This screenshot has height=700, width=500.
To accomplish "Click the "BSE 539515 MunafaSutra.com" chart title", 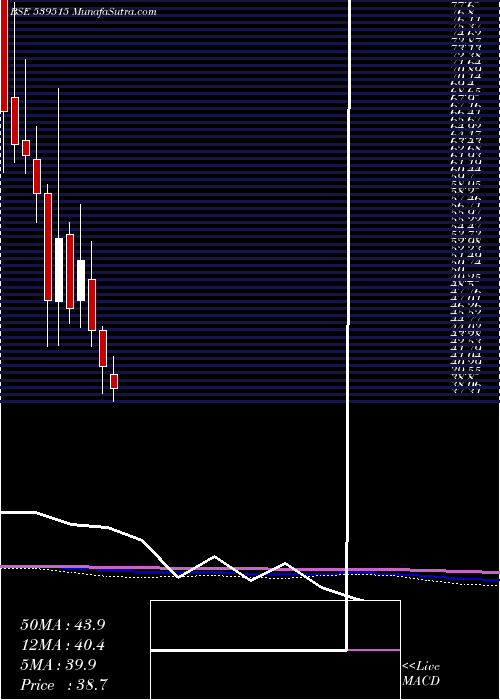I will 83,12.
